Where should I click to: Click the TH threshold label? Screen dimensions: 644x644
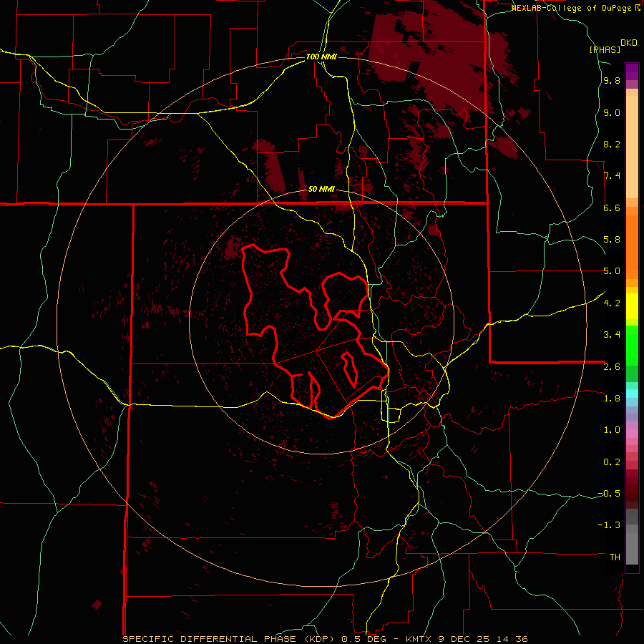tap(615, 557)
